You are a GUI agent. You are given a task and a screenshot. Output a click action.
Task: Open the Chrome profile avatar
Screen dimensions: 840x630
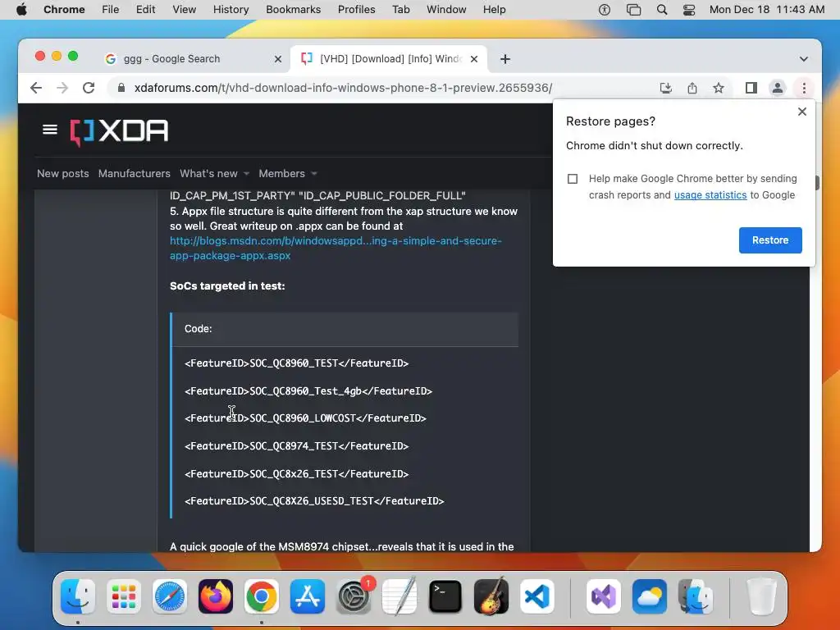coord(778,88)
